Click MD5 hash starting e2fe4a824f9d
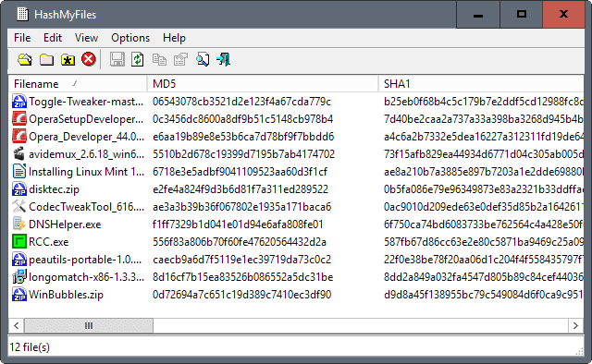 [x=240, y=189]
